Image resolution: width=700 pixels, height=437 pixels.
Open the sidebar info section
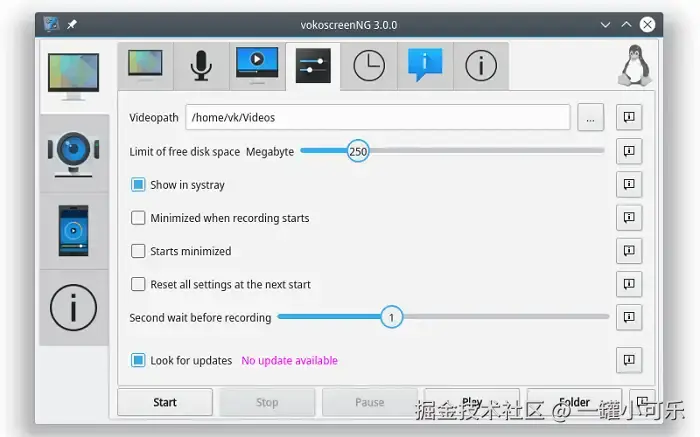click(x=74, y=308)
